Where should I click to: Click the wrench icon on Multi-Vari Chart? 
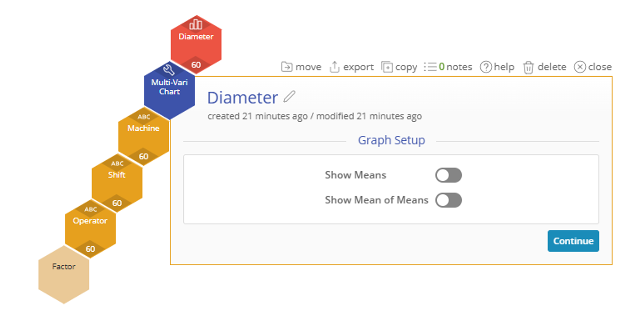pos(169,69)
